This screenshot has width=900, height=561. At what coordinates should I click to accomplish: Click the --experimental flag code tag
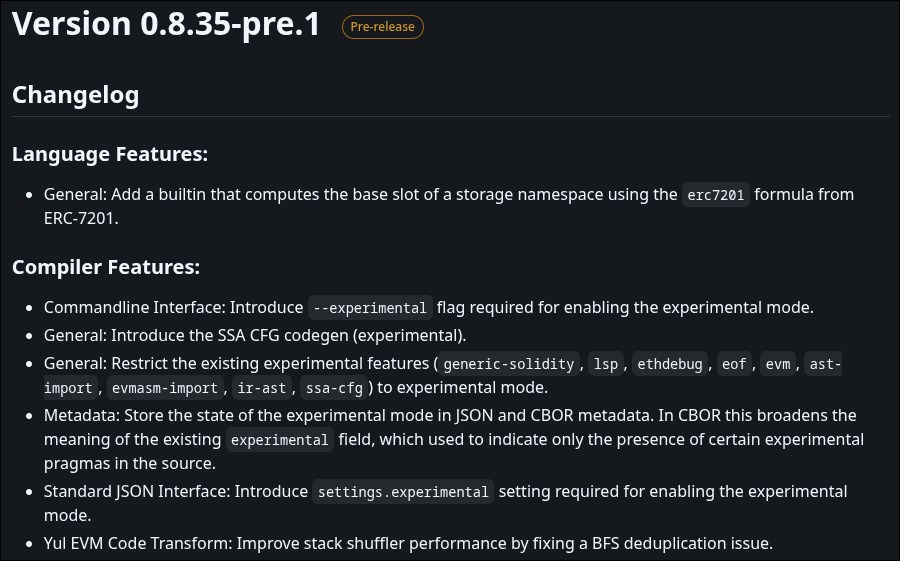[x=370, y=308]
